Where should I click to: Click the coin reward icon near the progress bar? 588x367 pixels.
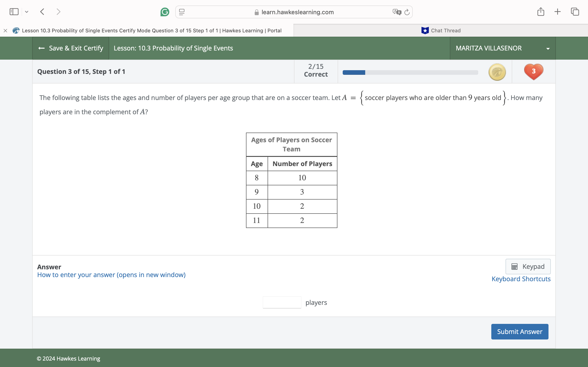(x=497, y=72)
